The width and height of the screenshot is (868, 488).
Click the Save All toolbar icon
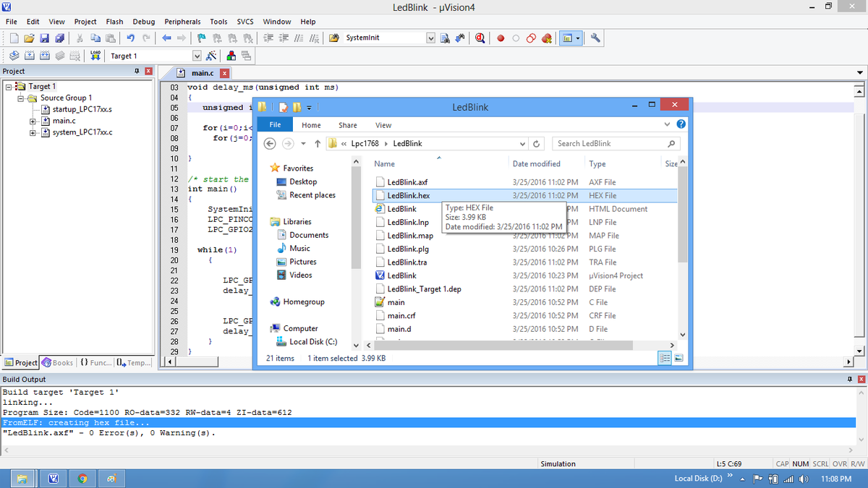click(x=59, y=38)
